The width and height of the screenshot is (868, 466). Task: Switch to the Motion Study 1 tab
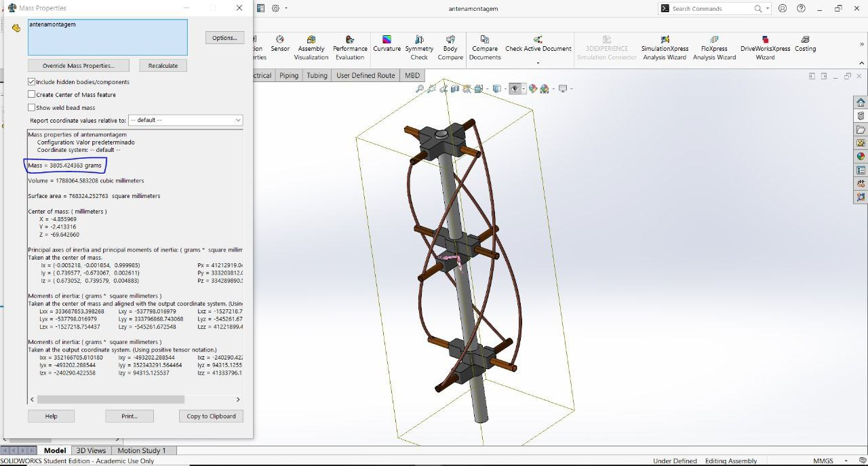(x=141, y=450)
